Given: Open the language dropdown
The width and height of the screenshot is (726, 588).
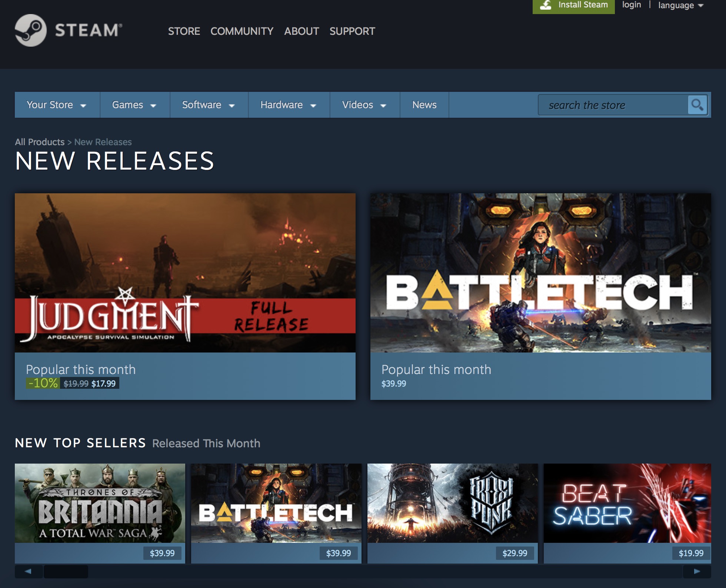Looking at the screenshot, I should pyautogui.click(x=681, y=5).
